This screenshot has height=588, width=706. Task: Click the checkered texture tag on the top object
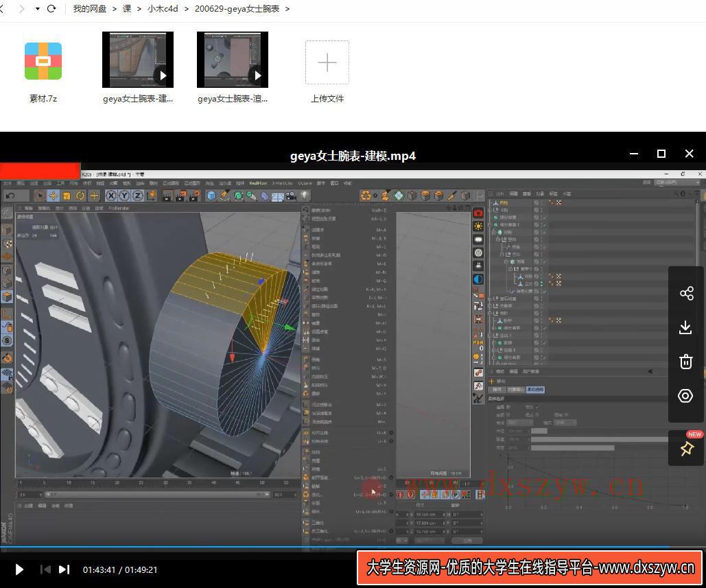pyautogui.click(x=558, y=202)
